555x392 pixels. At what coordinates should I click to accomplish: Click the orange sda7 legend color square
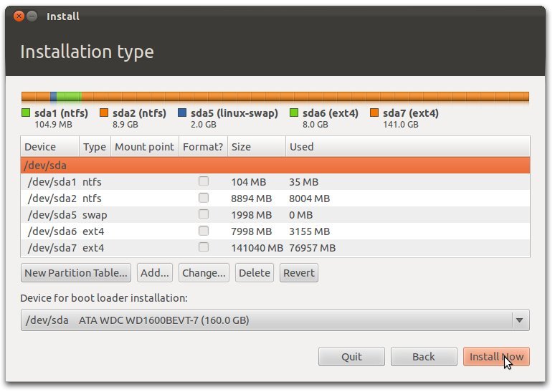[374, 113]
